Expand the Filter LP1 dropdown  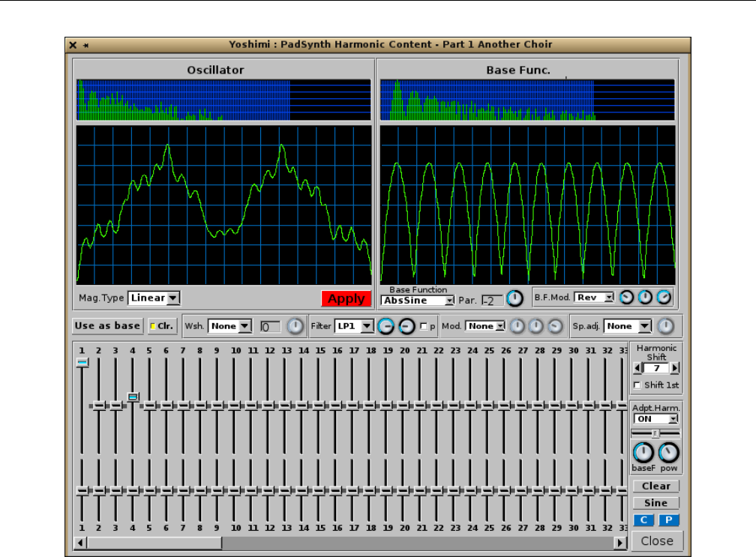pyautogui.click(x=354, y=326)
